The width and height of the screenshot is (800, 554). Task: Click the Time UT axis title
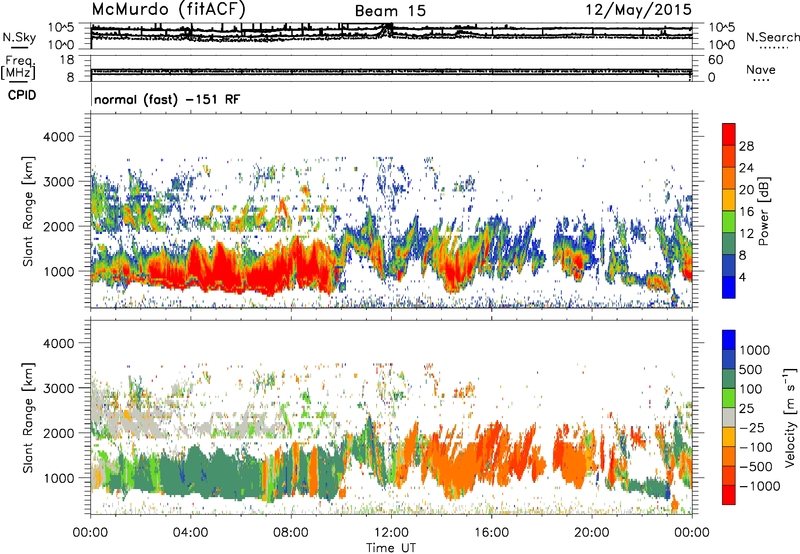point(391,548)
